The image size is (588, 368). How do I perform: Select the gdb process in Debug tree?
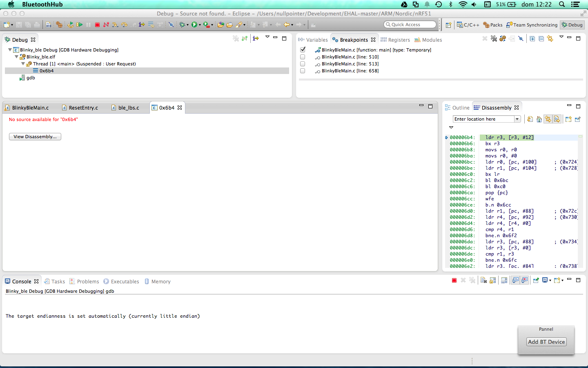pos(27,78)
